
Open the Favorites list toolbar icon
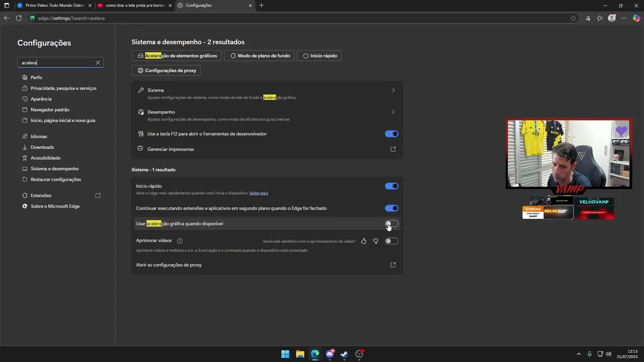tap(600, 18)
